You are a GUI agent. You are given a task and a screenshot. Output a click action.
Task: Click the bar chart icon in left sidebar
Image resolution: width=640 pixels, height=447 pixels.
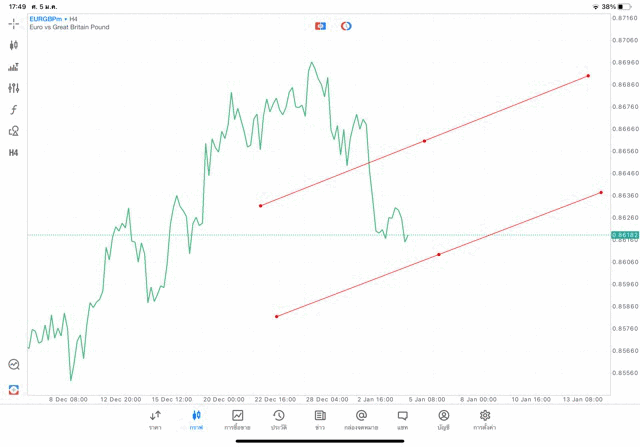(14, 67)
